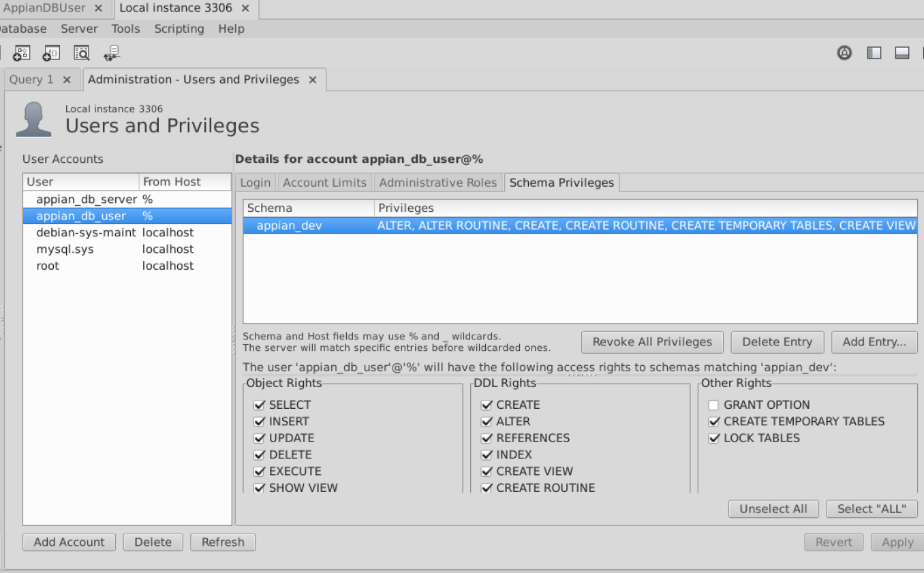Image resolution: width=924 pixels, height=573 pixels.
Task: Uncheck the INSERT object right
Action: pyautogui.click(x=259, y=422)
